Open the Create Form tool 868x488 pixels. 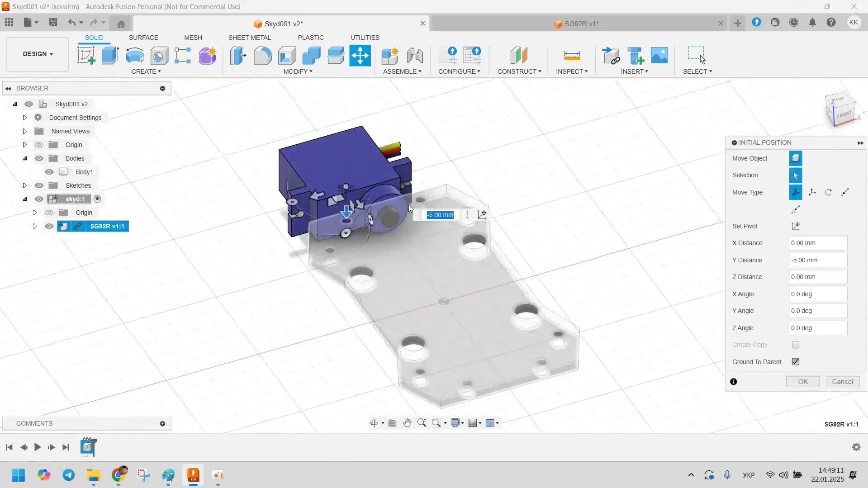pyautogui.click(x=208, y=56)
